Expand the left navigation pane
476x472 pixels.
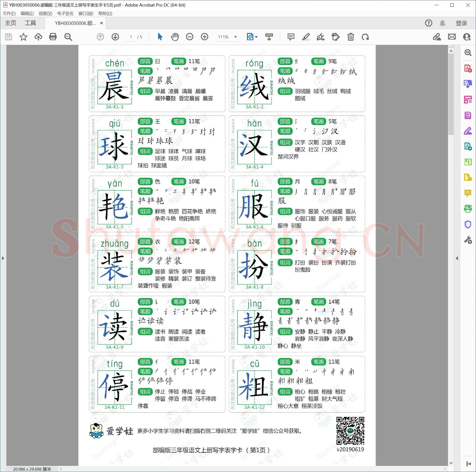pyautogui.click(x=3, y=258)
